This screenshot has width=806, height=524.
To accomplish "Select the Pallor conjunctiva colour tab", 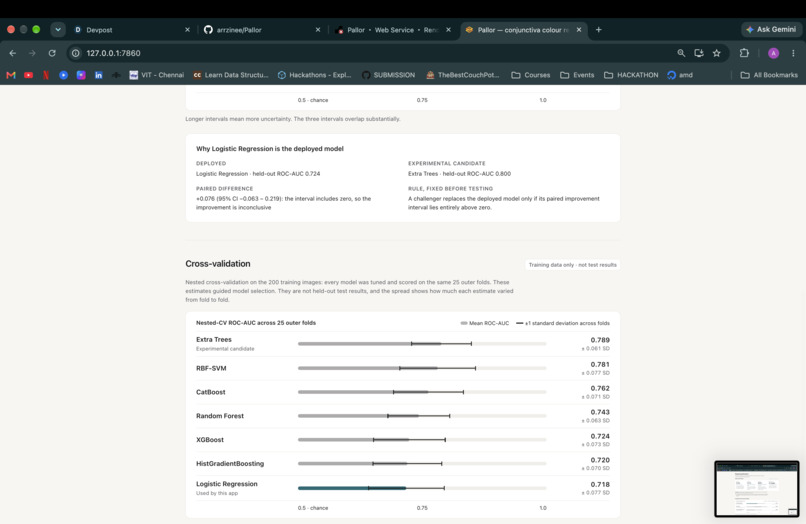I will [x=523, y=30].
